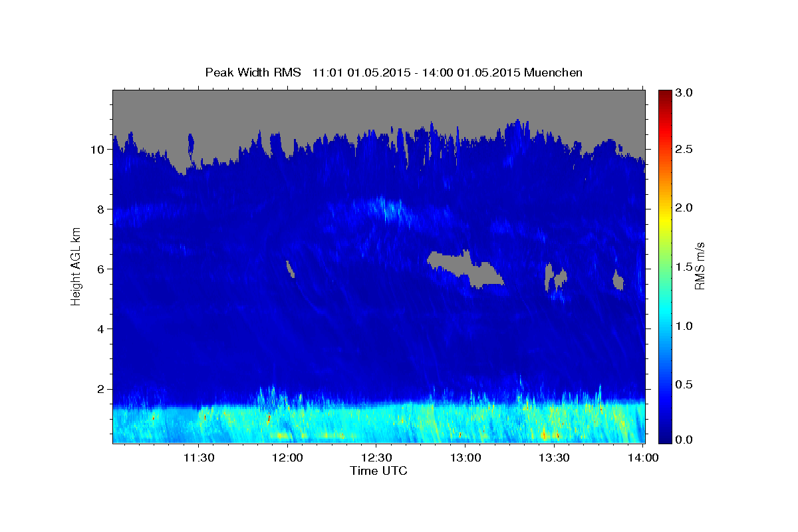Click the 'Muenchen' station name in title
The width and height of the screenshot is (798, 532).
pos(553,72)
